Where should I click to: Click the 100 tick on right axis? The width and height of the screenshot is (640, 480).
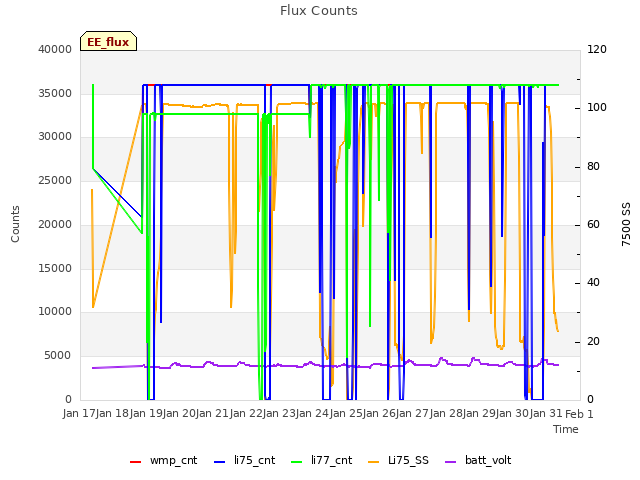pyautogui.click(x=597, y=107)
